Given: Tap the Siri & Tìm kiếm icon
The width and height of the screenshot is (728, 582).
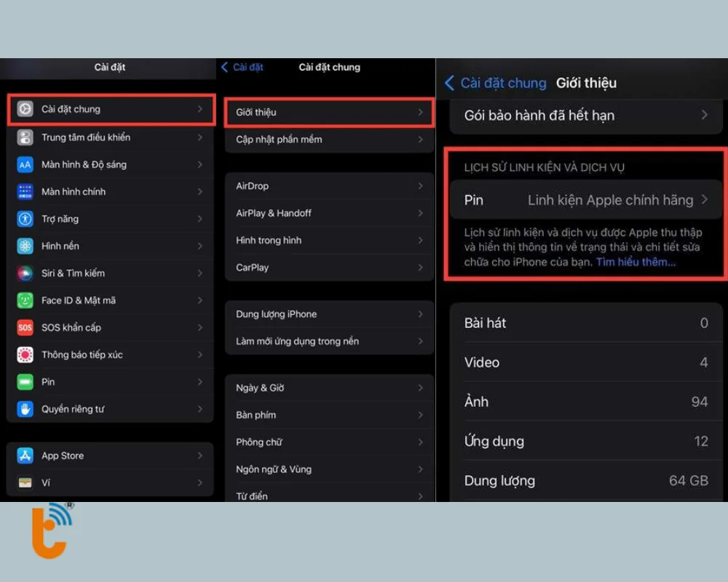Looking at the screenshot, I should (x=25, y=274).
